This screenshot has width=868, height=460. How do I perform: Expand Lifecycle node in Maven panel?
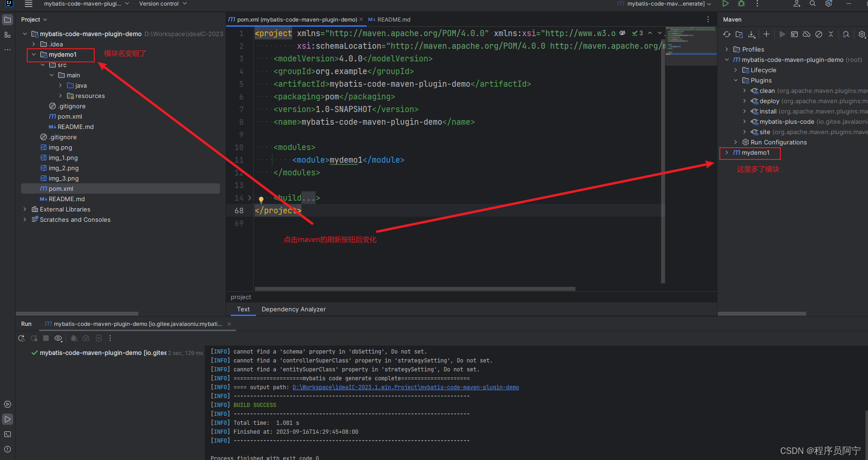click(736, 70)
